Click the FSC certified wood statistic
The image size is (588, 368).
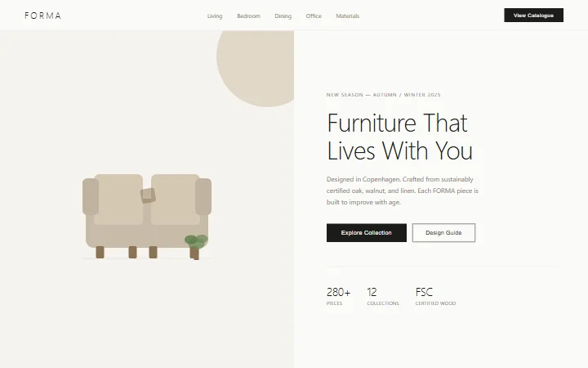pos(435,296)
